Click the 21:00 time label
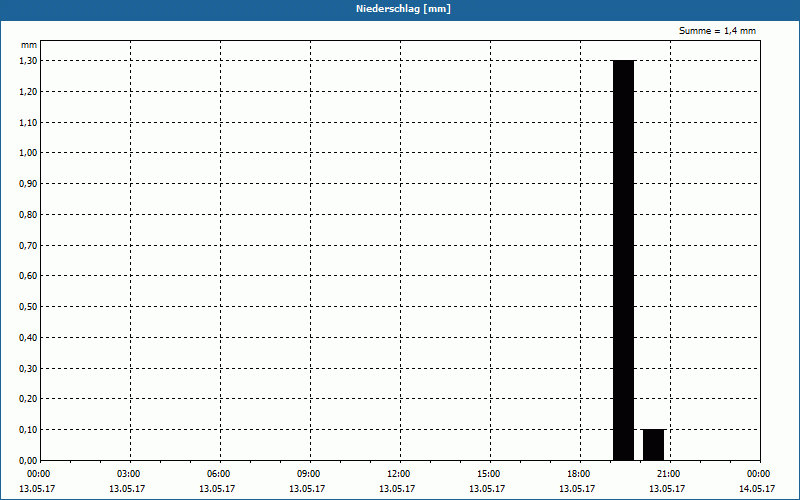 click(x=670, y=474)
